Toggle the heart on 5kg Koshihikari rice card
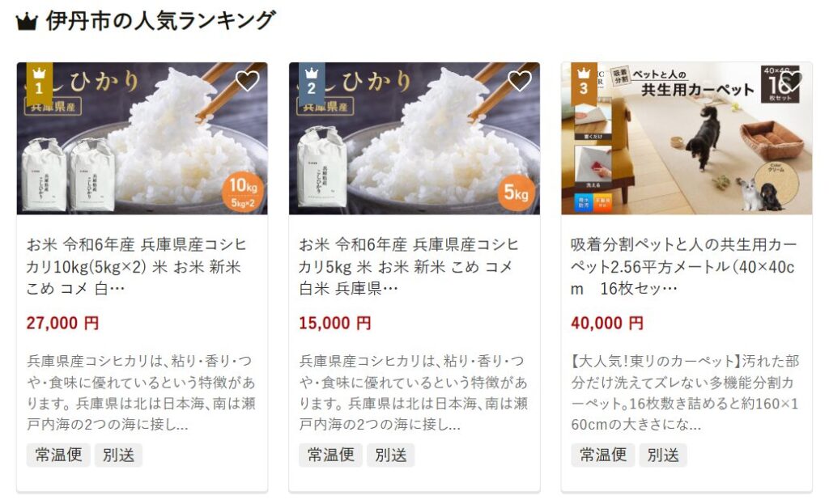Image resolution: width=829 pixels, height=504 pixels. point(519,81)
